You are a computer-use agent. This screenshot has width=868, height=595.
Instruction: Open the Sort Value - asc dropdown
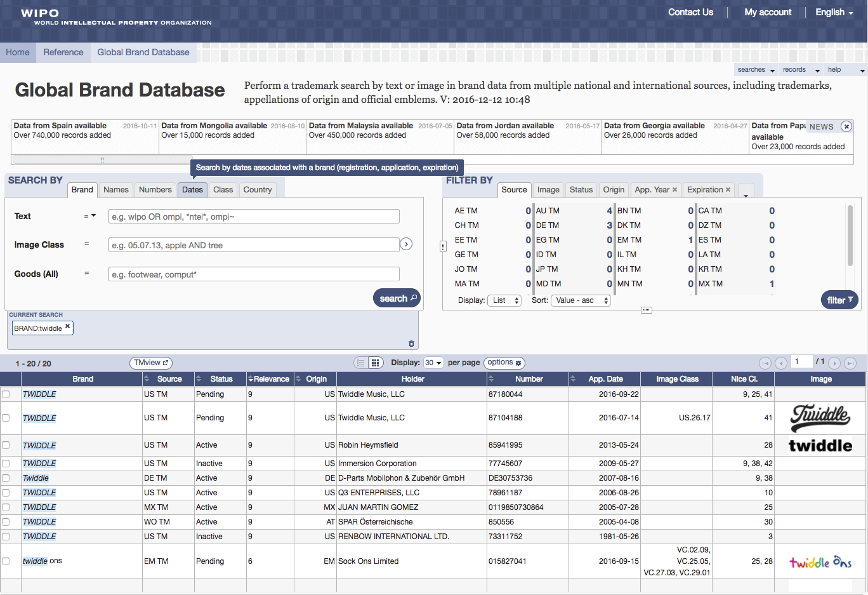point(581,300)
